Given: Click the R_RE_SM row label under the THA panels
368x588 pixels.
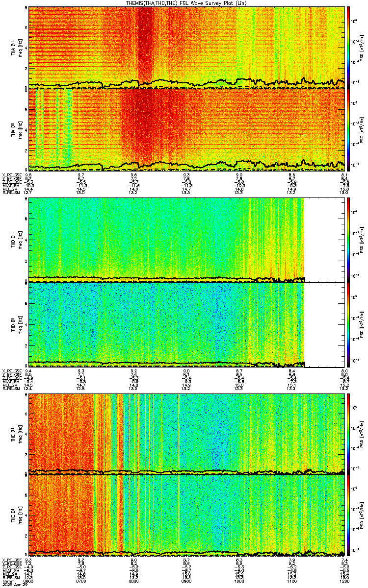Looking at the screenshot, I should coord(10,193).
